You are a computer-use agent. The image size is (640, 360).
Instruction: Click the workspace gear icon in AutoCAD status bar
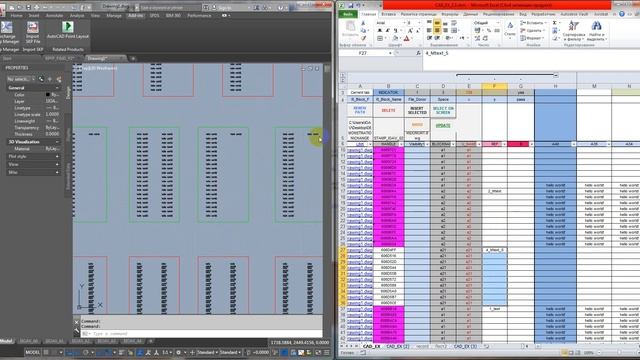click(x=179, y=352)
